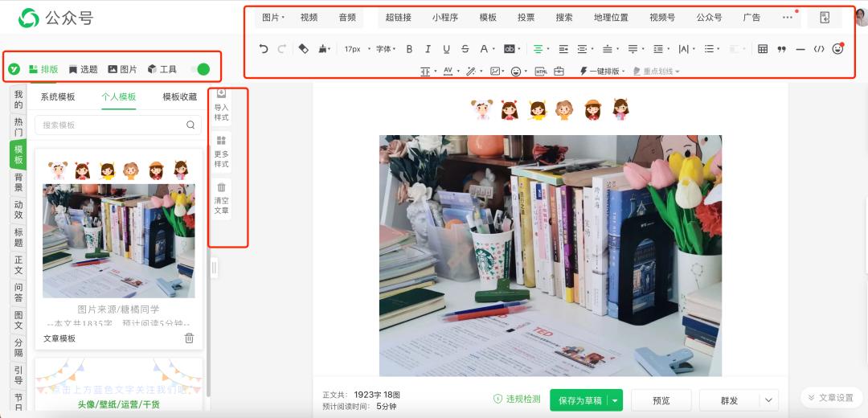Viewport: 868px width, 418px height.
Task: Click the undo arrow icon
Action: pos(264,49)
